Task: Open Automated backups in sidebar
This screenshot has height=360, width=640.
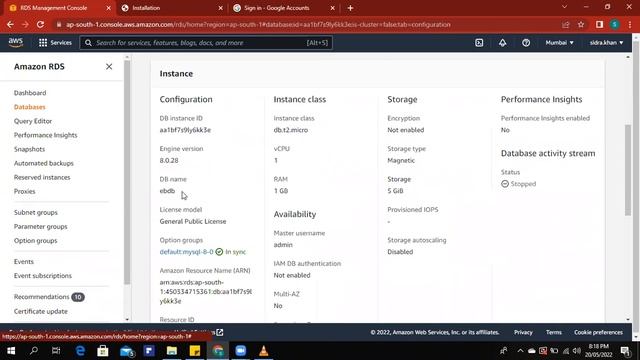Action: point(44,163)
